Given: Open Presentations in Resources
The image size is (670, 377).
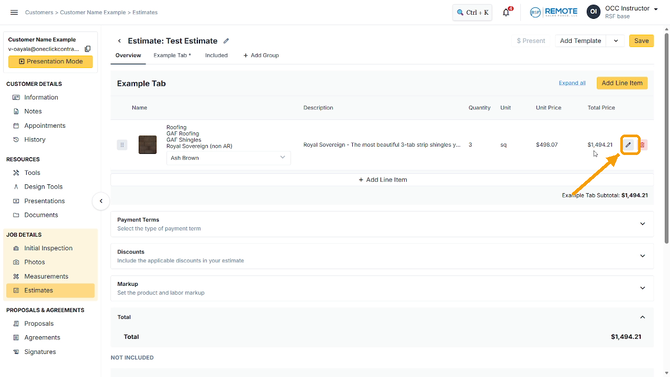Looking at the screenshot, I should point(44,201).
